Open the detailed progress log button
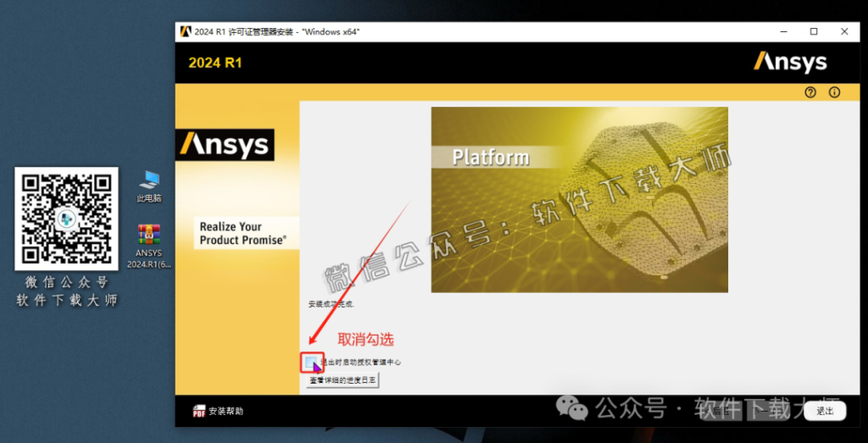This screenshot has height=443, width=868. click(342, 380)
